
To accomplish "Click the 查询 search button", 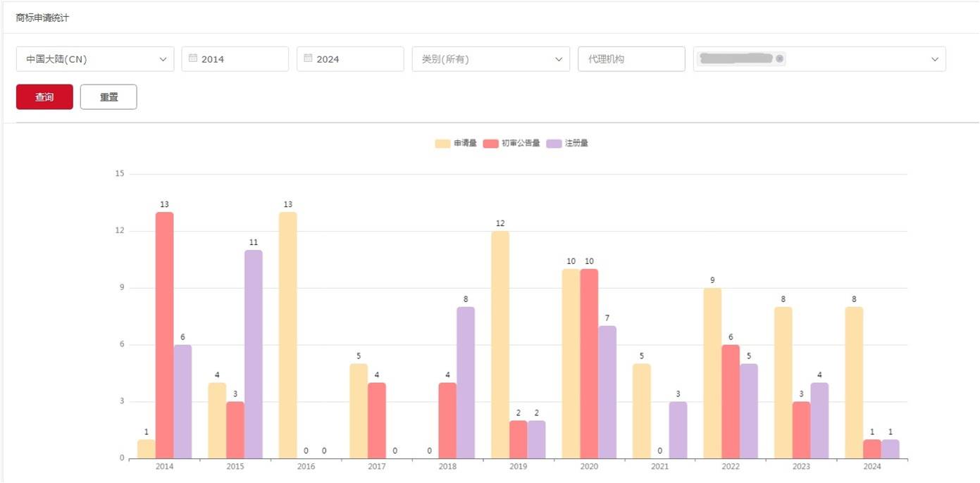I will [44, 97].
